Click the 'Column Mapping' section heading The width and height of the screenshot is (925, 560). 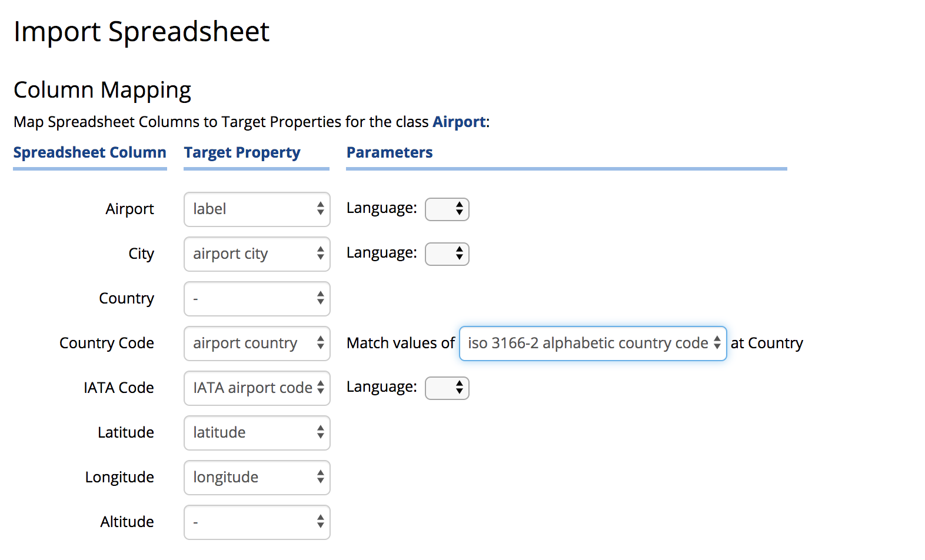(102, 90)
